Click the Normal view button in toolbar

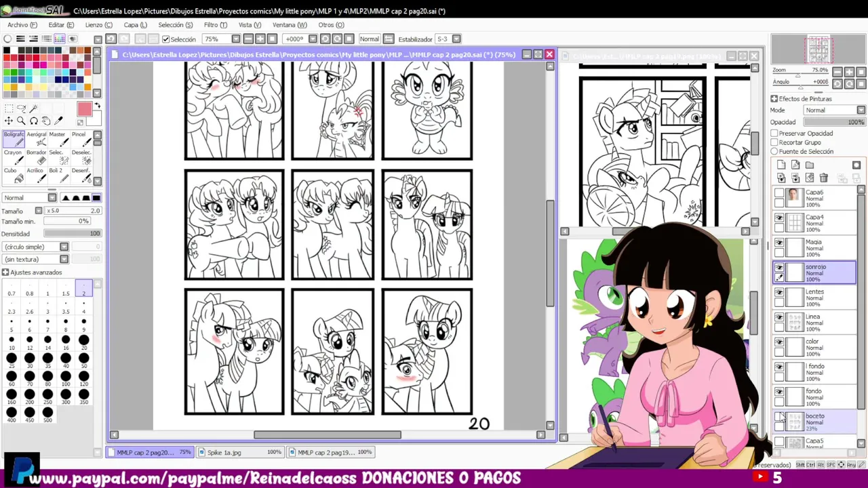click(370, 39)
